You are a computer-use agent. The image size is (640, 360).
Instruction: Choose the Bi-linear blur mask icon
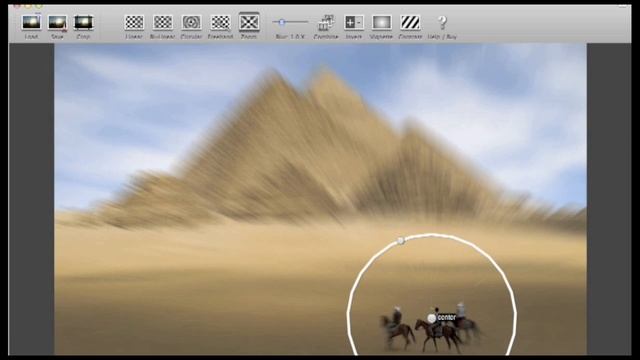tap(162, 22)
